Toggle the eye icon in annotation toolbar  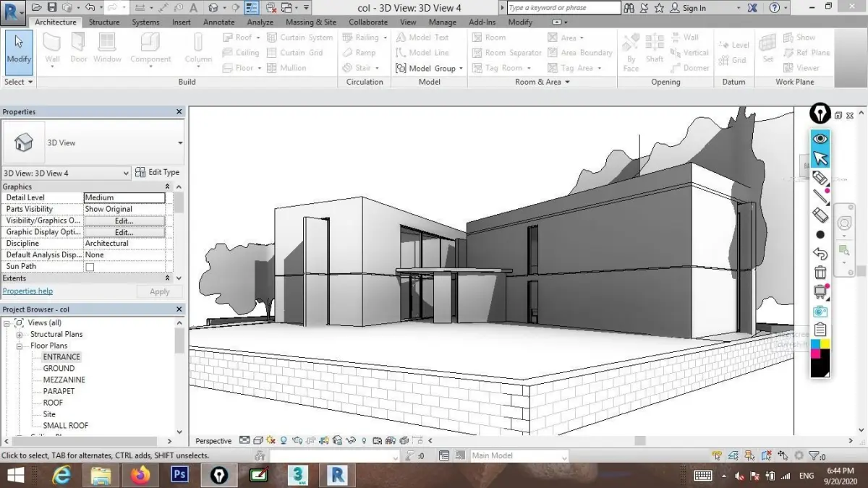click(820, 139)
